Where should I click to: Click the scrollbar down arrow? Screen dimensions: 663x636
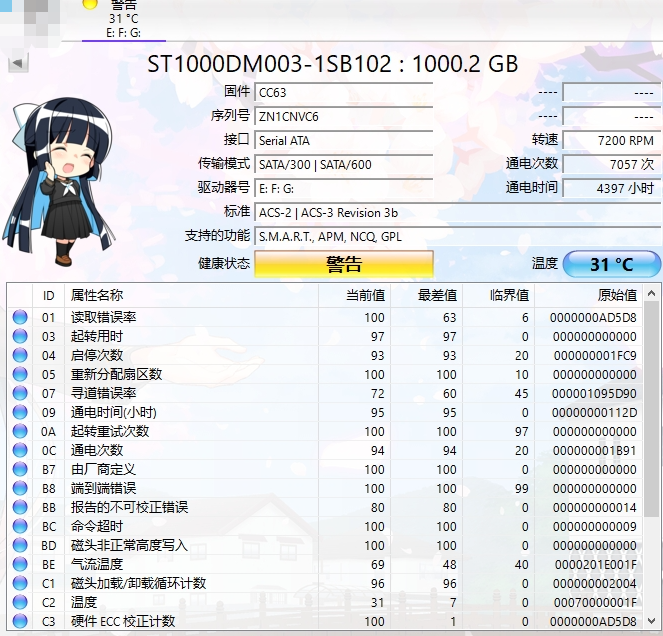coord(651,621)
